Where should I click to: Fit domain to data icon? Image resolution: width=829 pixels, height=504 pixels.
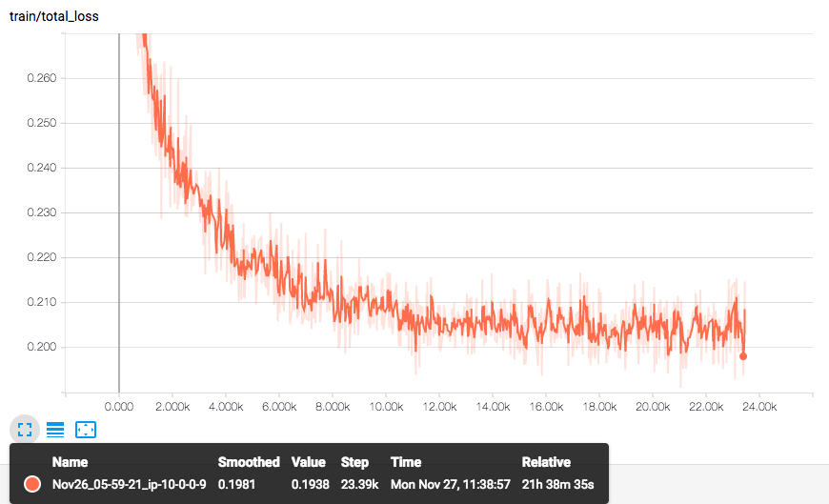click(x=86, y=430)
